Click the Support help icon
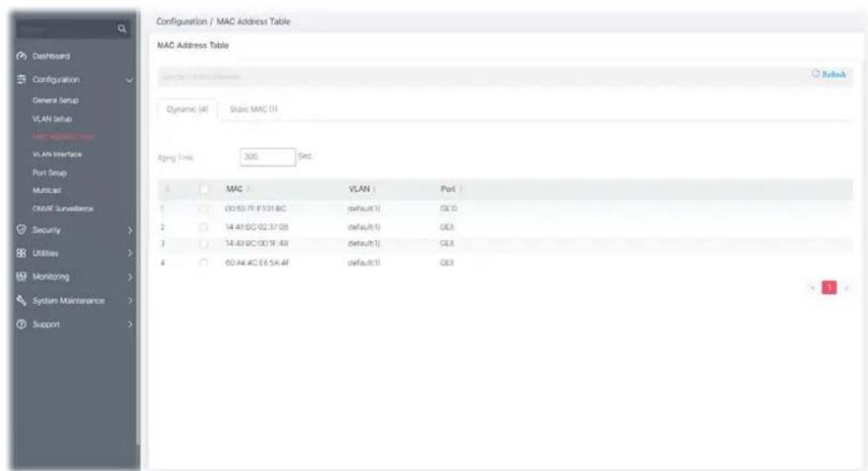Viewport: 868px width, 471px height. pos(22,324)
